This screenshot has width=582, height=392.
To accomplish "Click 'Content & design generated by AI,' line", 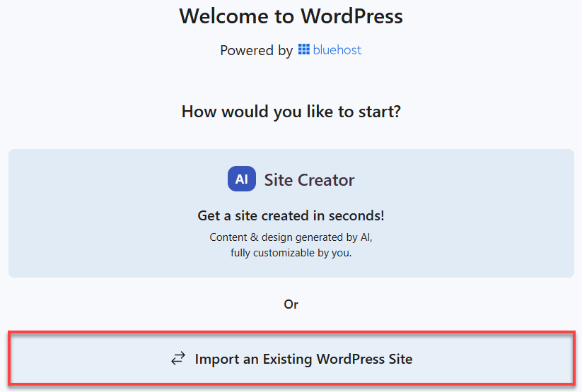I will point(291,237).
